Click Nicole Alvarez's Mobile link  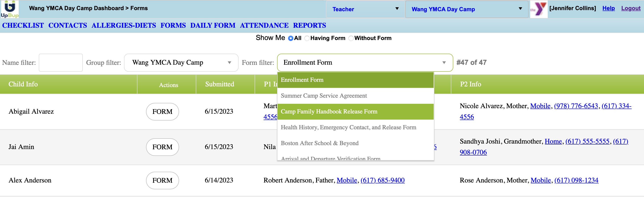pyautogui.click(x=540, y=106)
